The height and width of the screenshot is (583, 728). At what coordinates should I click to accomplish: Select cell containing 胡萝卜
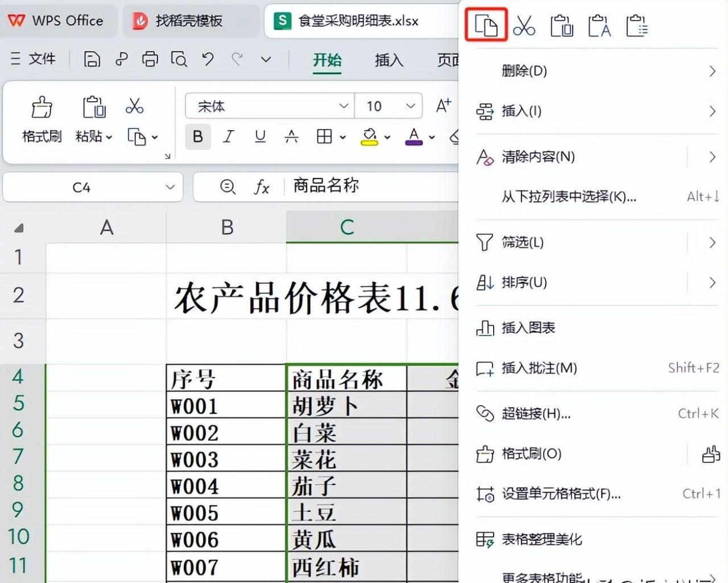[x=346, y=406]
